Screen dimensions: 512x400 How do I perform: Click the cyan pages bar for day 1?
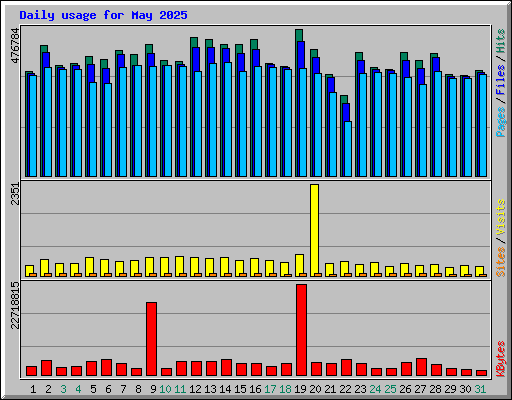pyautogui.click(x=33, y=126)
